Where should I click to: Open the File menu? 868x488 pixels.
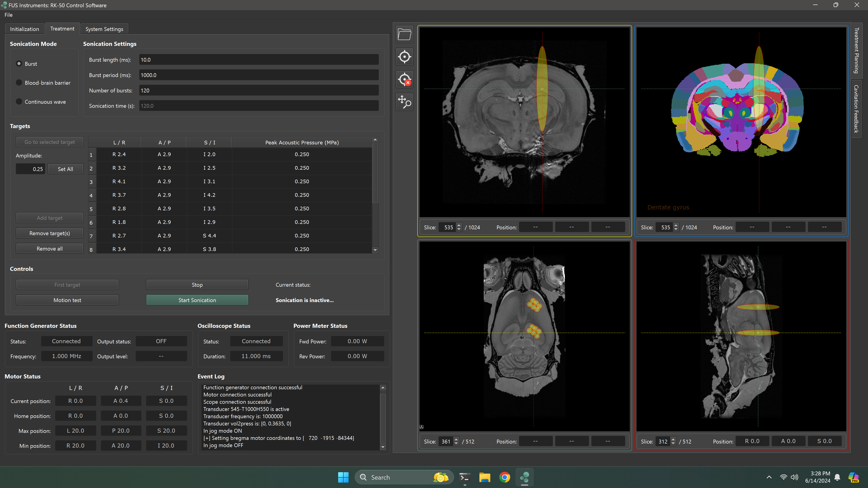coord(8,15)
